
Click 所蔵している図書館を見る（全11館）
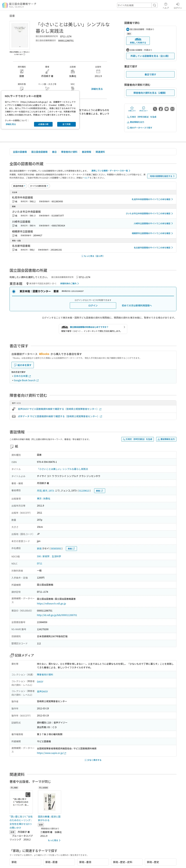[x=150, y=56]
